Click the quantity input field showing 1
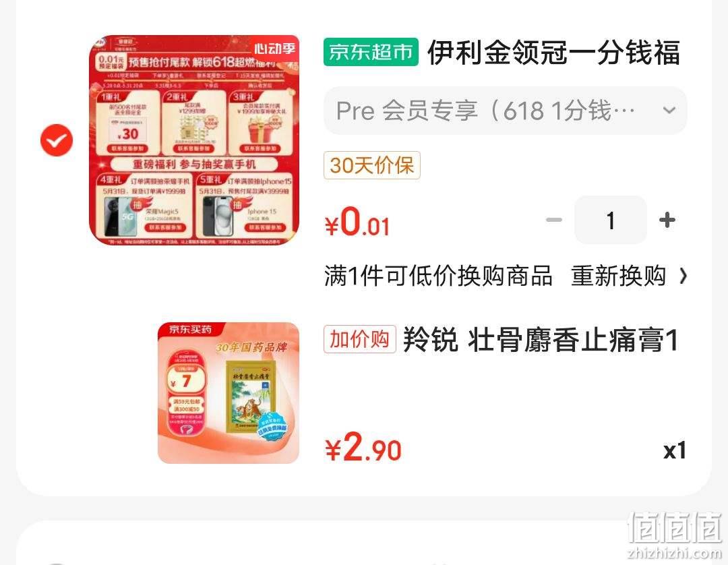Screen dimensions: 728x565 tap(611, 220)
